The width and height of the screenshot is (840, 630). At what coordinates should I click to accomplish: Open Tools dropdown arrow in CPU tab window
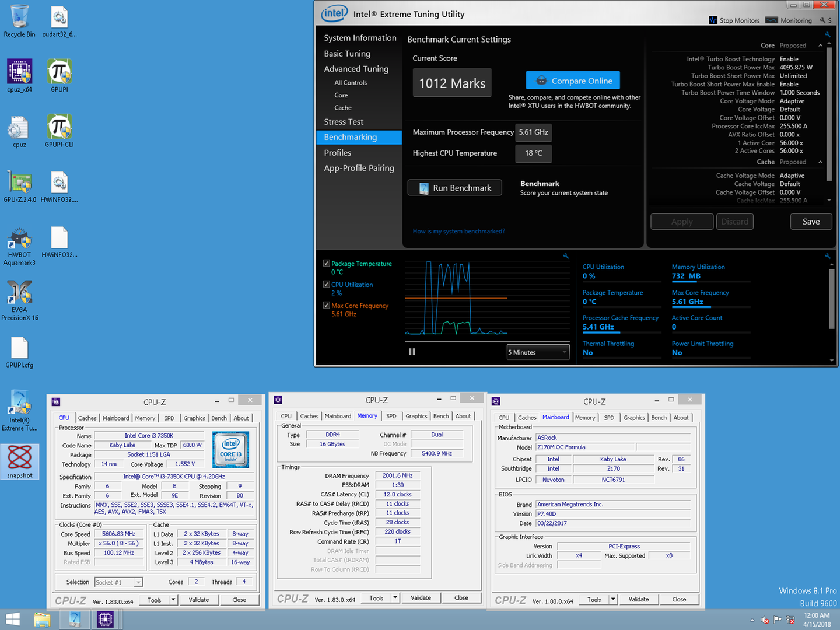click(173, 600)
